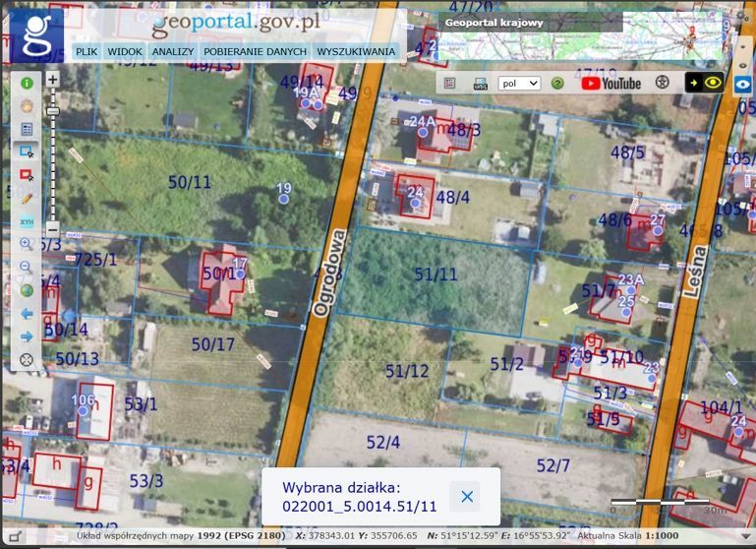Choose the magnifier zoom-in tool
The height and width of the screenshot is (549, 756).
coord(27,244)
